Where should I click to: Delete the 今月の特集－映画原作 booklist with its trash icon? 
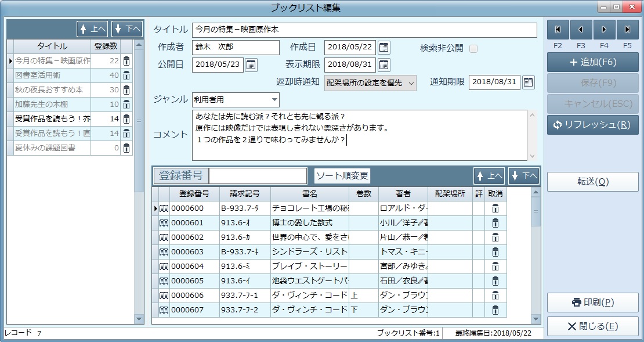tap(126, 61)
